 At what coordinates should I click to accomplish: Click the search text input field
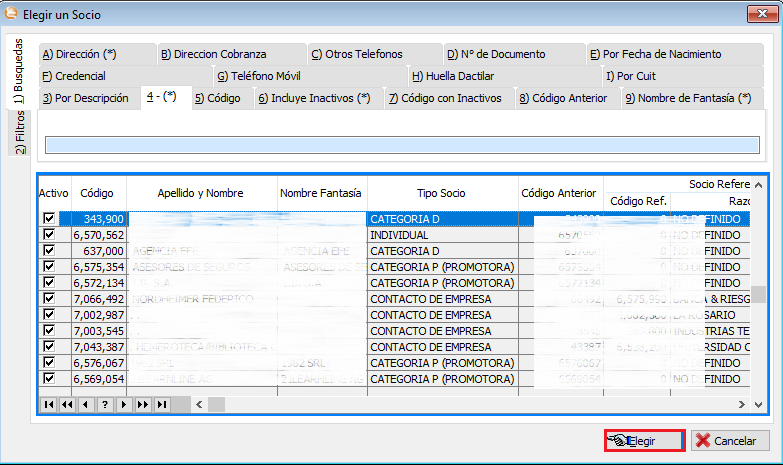[402, 146]
